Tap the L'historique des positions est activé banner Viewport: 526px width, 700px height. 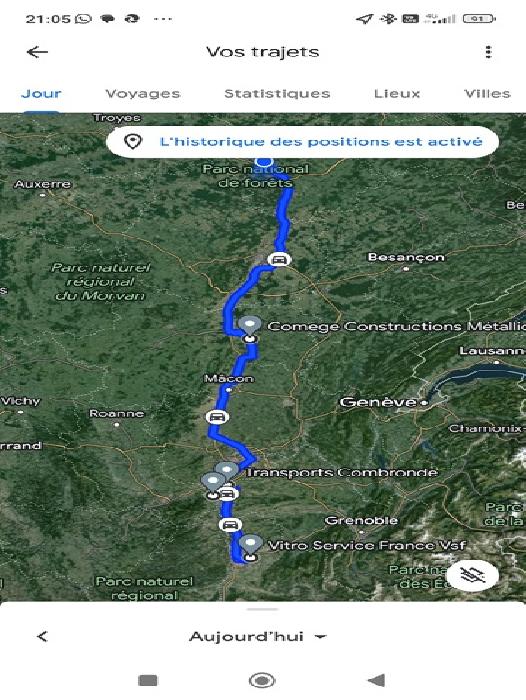(302, 142)
